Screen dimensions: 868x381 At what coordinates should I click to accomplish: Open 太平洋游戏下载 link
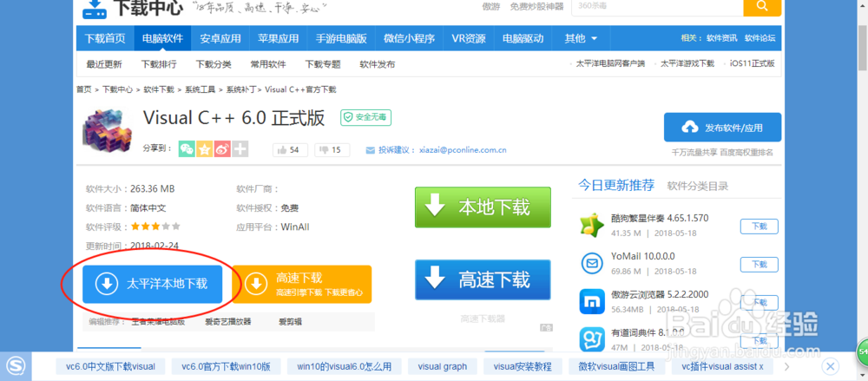coord(687,63)
